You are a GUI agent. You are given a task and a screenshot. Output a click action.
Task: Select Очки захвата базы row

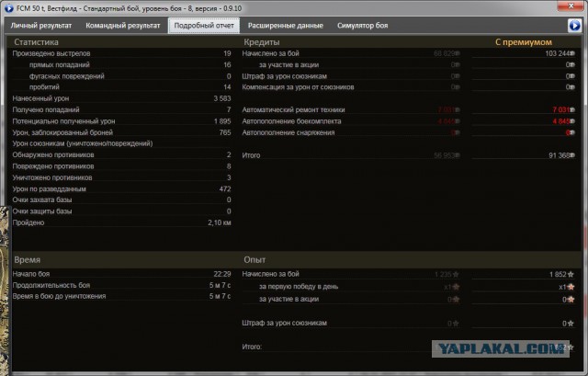[x=121, y=199]
